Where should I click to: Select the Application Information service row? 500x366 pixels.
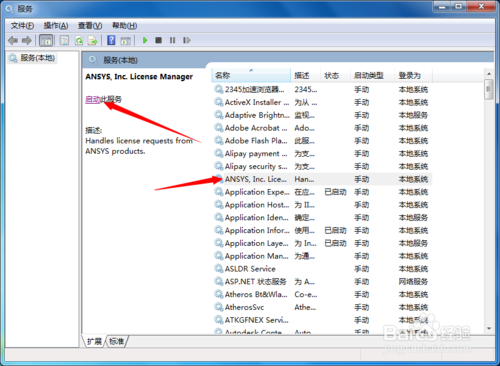[322, 230]
